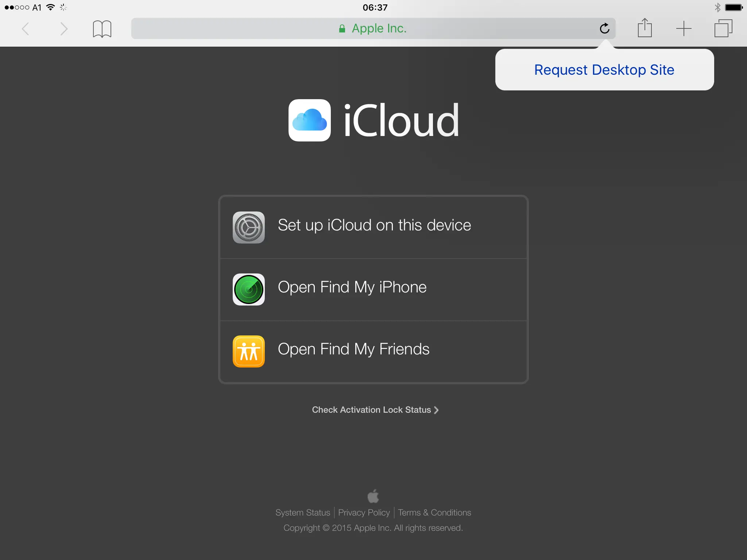The height and width of the screenshot is (560, 747).
Task: Tap the Safari forward arrow
Action: [64, 29]
